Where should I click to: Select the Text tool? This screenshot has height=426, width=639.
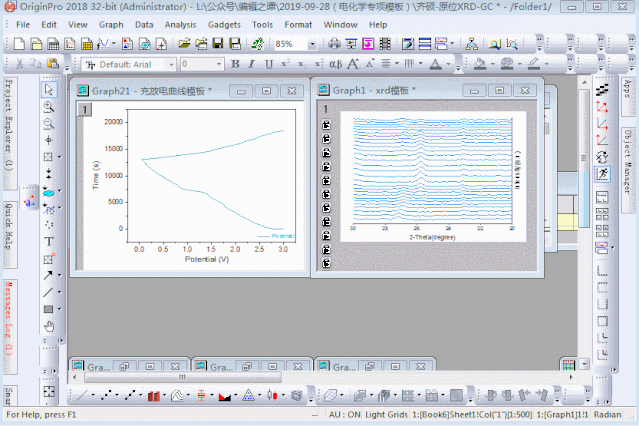48,241
